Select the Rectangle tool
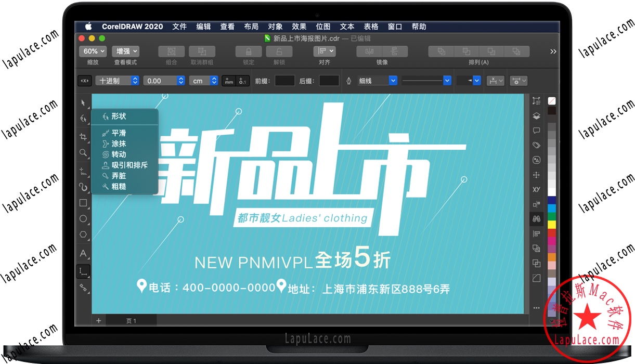635x364 pixels. coord(83,203)
